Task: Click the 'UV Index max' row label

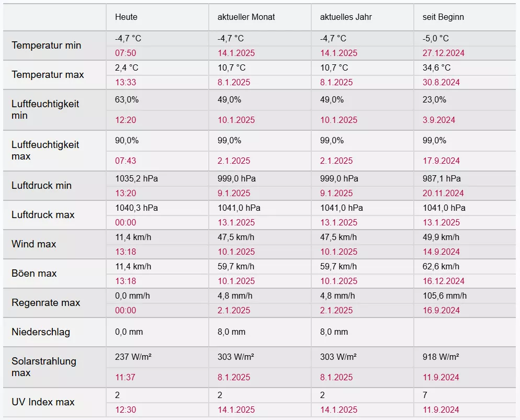Action: point(43,402)
